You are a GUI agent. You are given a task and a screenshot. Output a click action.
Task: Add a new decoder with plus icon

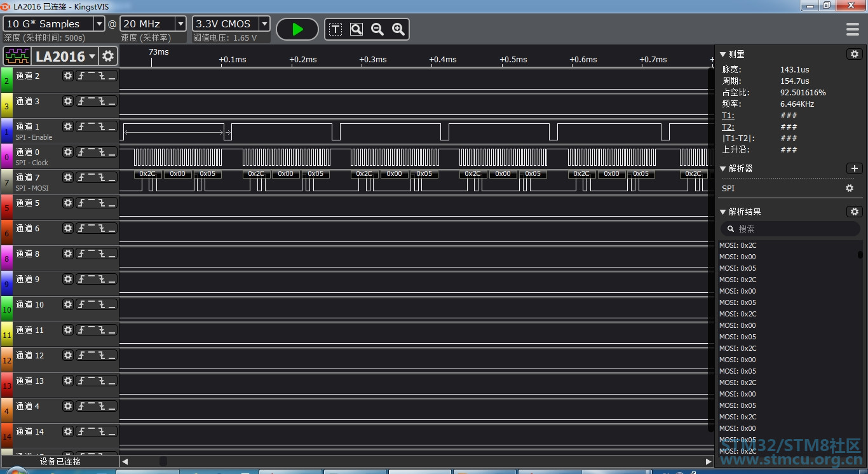(855, 168)
